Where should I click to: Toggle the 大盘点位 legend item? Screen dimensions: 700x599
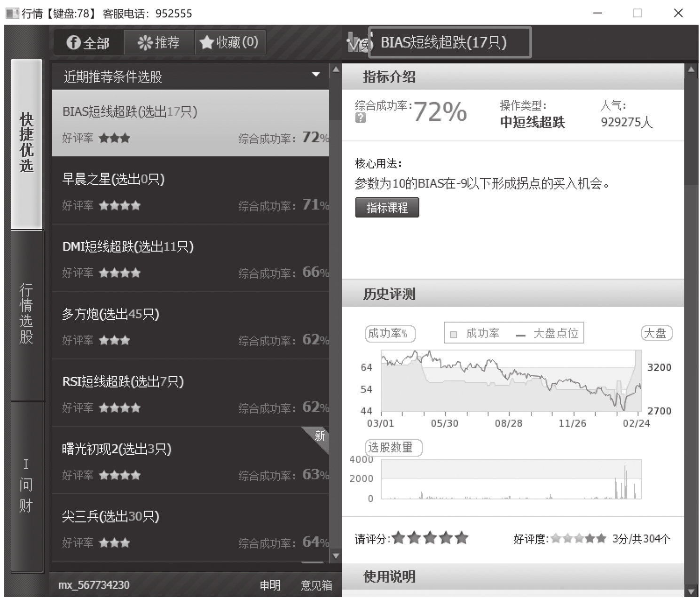click(x=547, y=334)
